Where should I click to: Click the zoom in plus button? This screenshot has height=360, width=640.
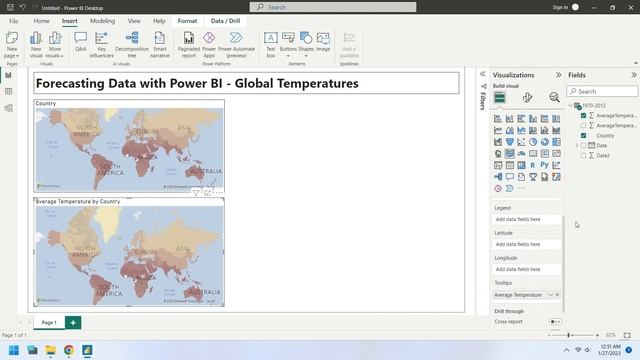pyautogui.click(x=597, y=335)
